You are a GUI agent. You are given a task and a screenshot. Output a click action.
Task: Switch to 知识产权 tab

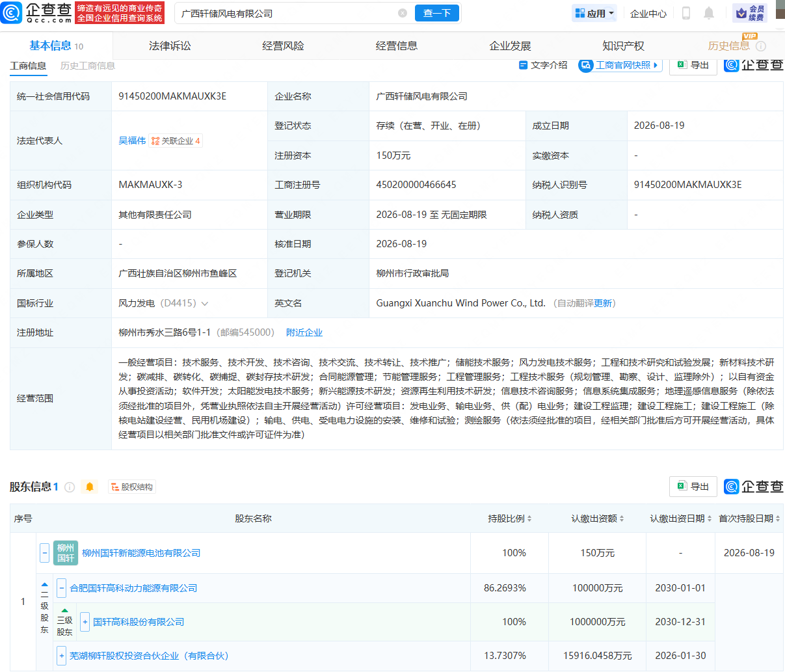tap(623, 46)
